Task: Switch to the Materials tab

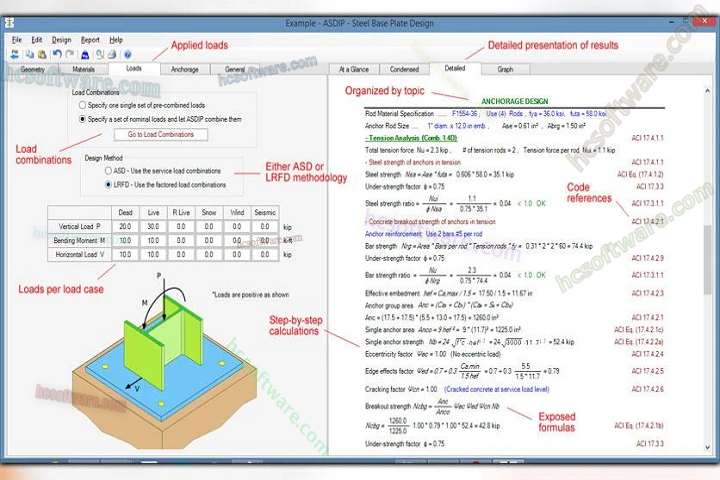Action: (83, 69)
